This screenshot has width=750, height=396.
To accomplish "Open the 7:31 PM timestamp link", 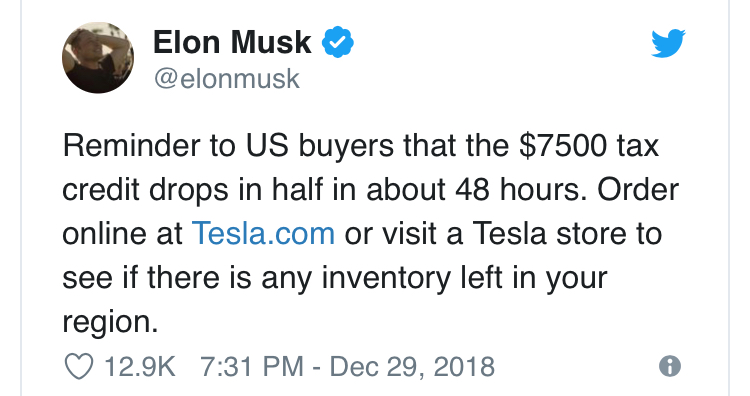I will coord(252,367).
